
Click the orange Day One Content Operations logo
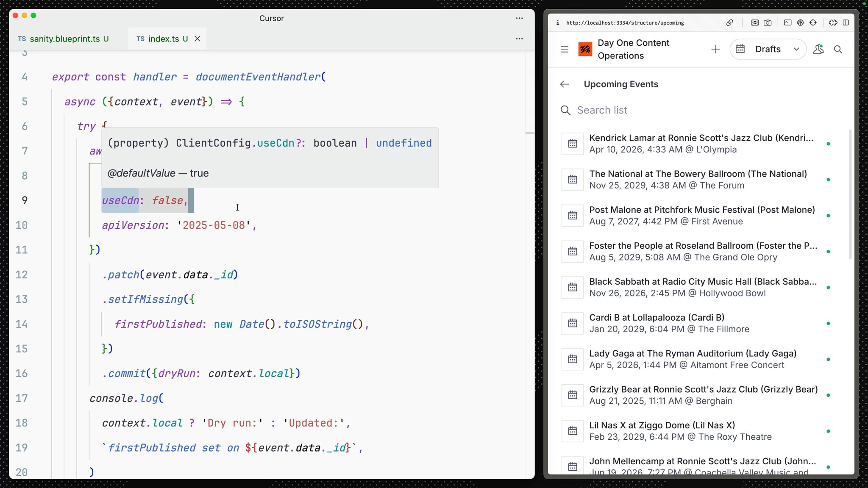point(585,50)
